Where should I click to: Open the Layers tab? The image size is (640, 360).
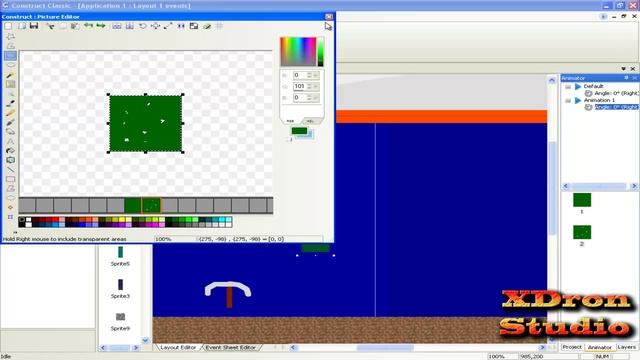coord(627,347)
